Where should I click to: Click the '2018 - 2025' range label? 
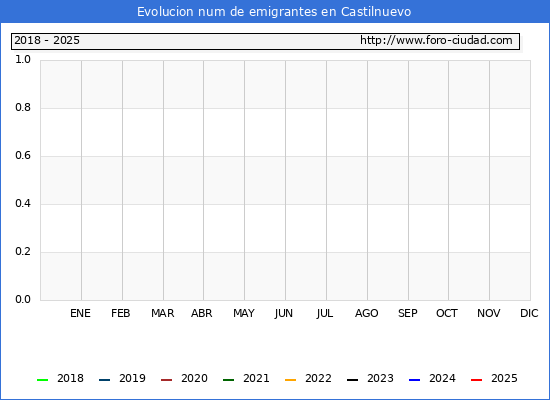pyautogui.click(x=47, y=40)
